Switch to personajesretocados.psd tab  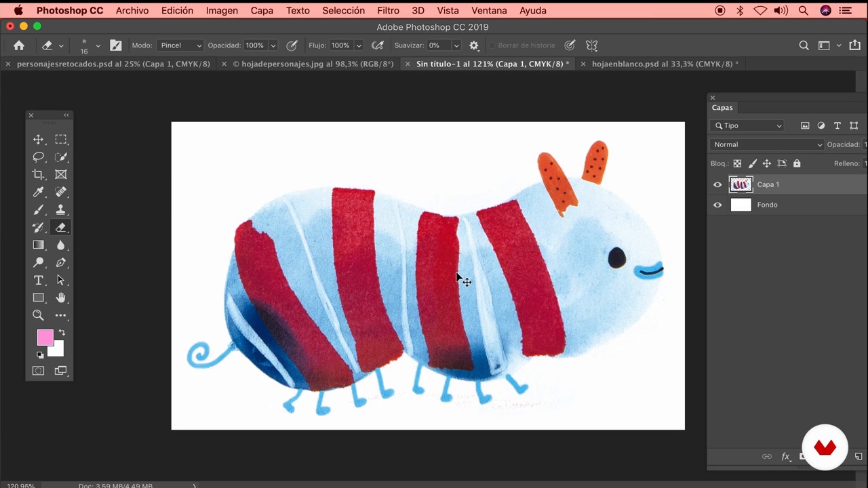coord(113,64)
